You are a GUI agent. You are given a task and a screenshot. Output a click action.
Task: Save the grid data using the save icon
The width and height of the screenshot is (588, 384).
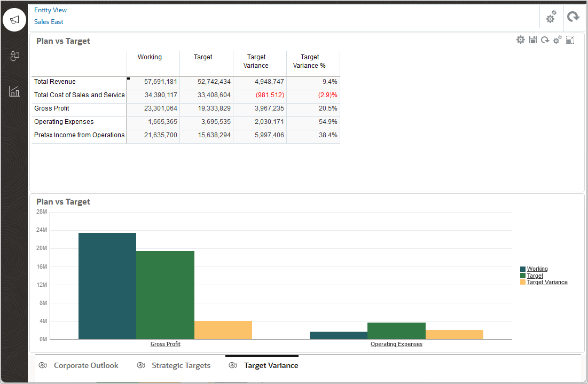[532, 39]
